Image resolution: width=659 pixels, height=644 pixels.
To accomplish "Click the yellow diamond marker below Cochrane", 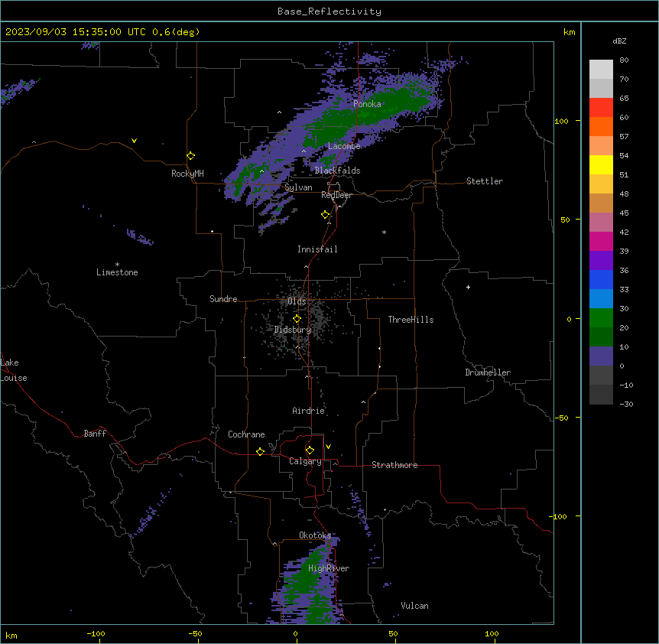I will click(260, 451).
